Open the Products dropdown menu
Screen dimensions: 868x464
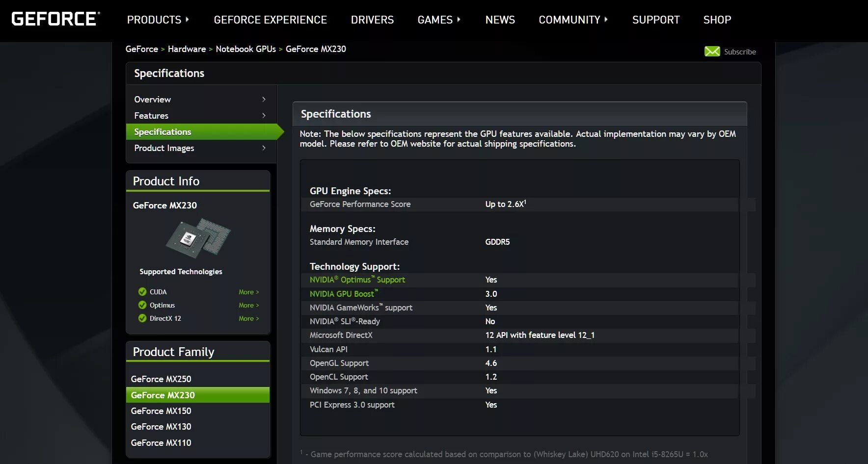158,20
